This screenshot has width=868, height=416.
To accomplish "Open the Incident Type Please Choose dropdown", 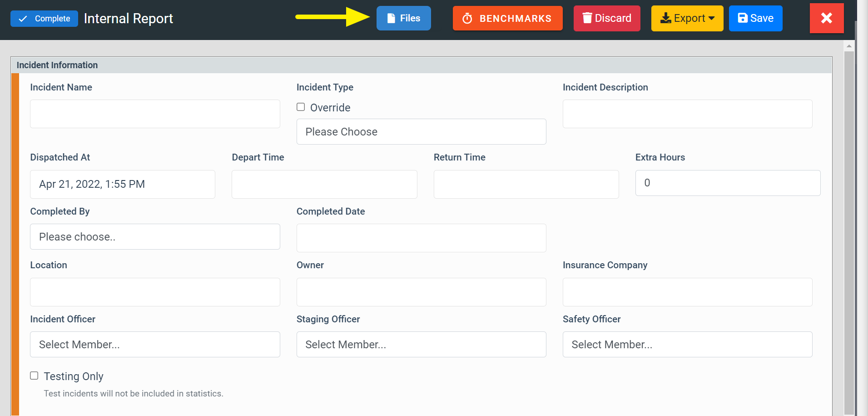I will coord(421,132).
